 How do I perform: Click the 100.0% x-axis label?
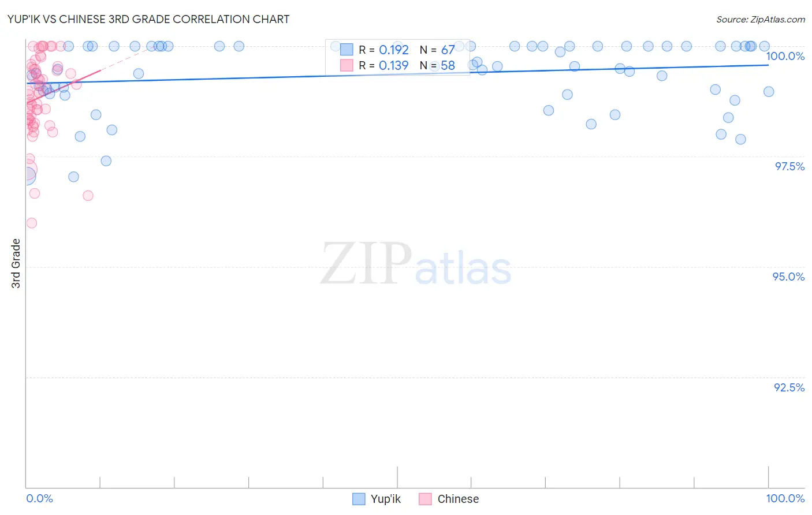[785, 498]
